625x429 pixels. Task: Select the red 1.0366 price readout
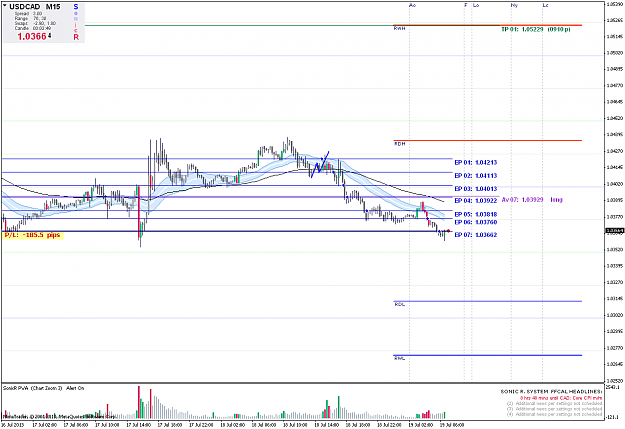pos(32,37)
